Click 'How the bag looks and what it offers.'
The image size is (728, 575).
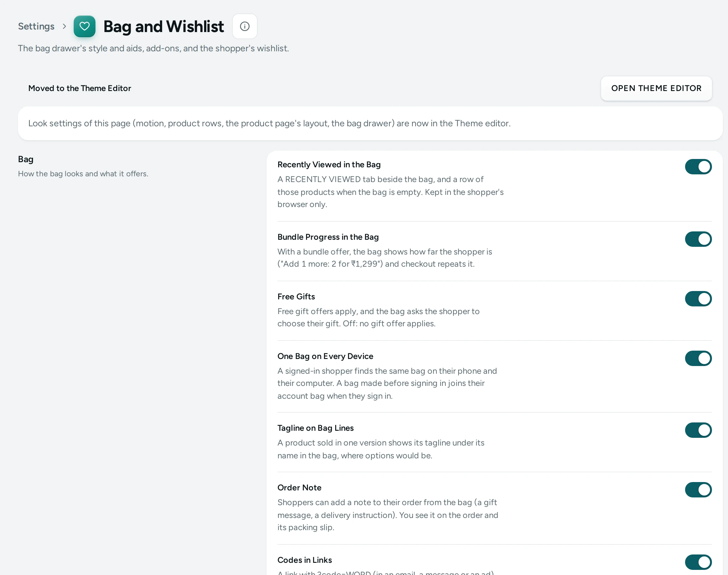(x=83, y=174)
